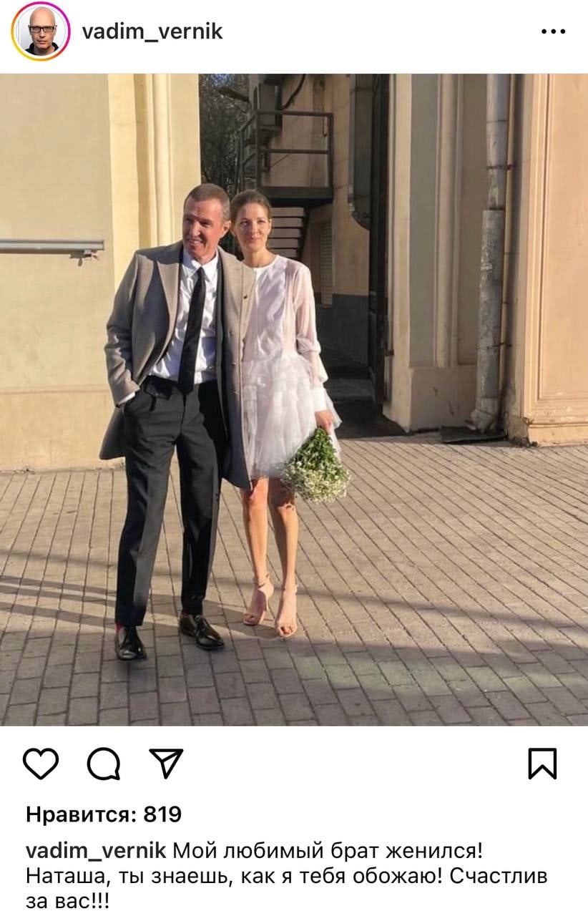
Task: Tap the man's black necktie in photo
Action: pyautogui.click(x=192, y=329)
